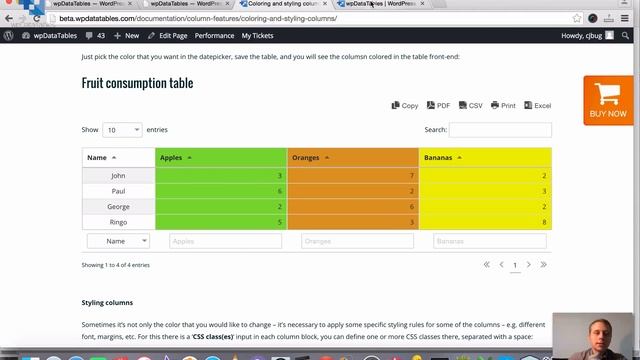The width and height of the screenshot is (640, 360).
Task: Select the John row name cell
Action: (118, 176)
